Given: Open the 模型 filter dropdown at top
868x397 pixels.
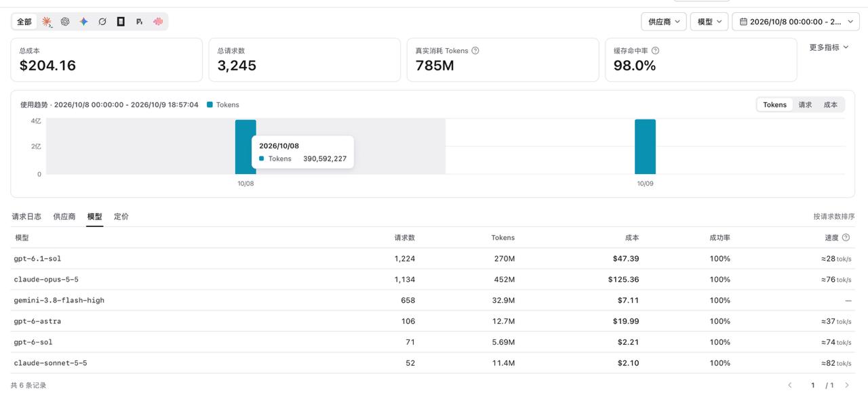Looking at the screenshot, I should (x=709, y=22).
